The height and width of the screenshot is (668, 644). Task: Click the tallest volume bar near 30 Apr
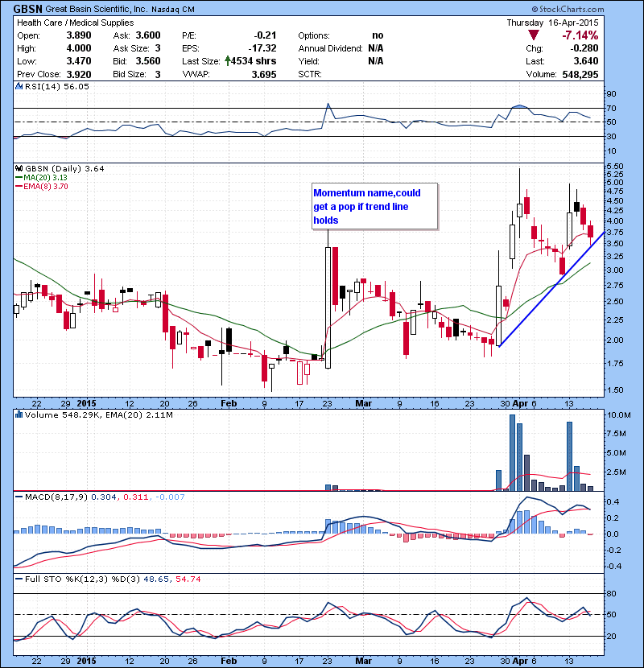[513, 452]
